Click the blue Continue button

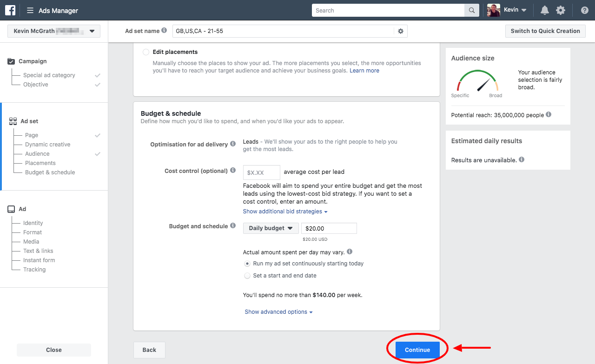click(417, 350)
